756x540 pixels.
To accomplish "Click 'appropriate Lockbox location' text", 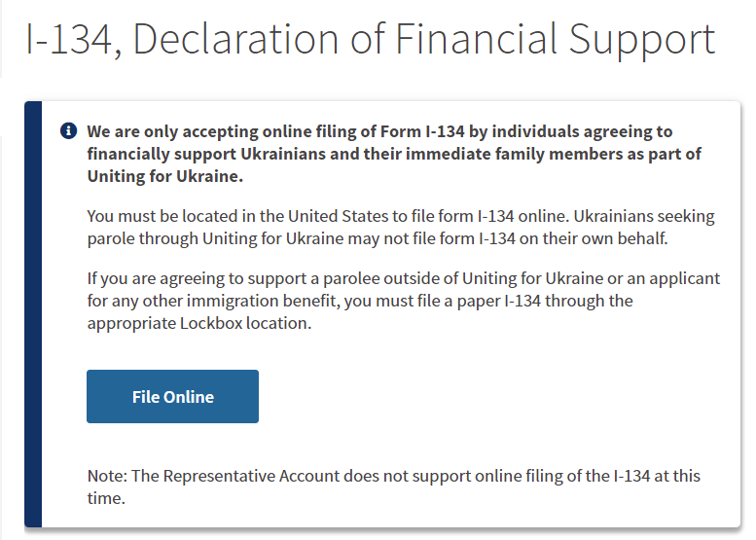I will pos(198,324).
